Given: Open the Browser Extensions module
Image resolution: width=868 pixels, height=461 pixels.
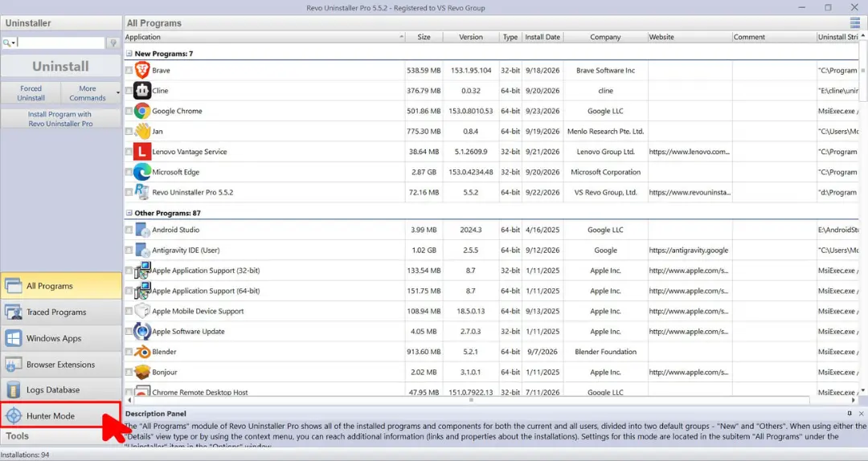Looking at the screenshot, I should [61, 364].
